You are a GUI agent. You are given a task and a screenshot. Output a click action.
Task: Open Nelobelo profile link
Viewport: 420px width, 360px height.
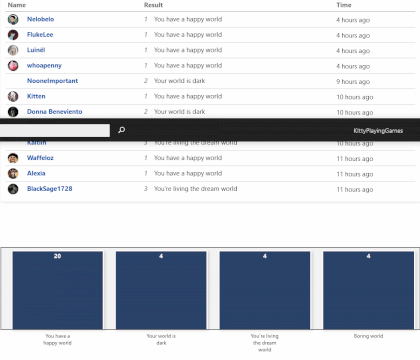coord(40,19)
